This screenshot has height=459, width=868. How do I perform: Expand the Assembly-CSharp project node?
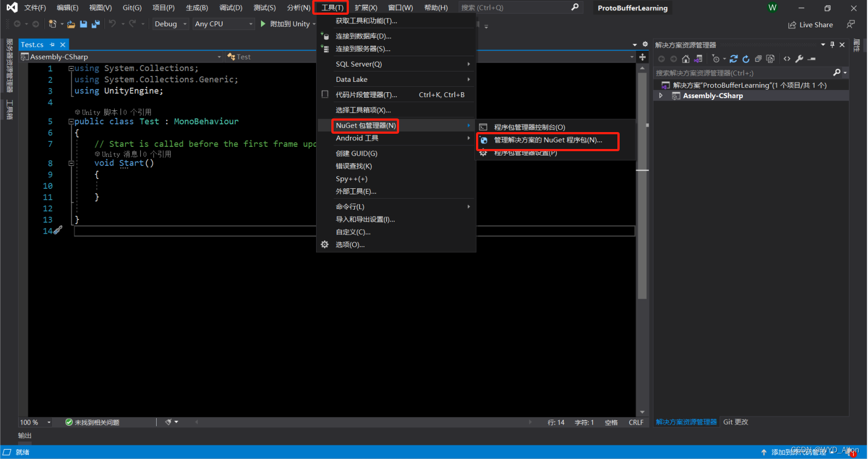(x=661, y=96)
